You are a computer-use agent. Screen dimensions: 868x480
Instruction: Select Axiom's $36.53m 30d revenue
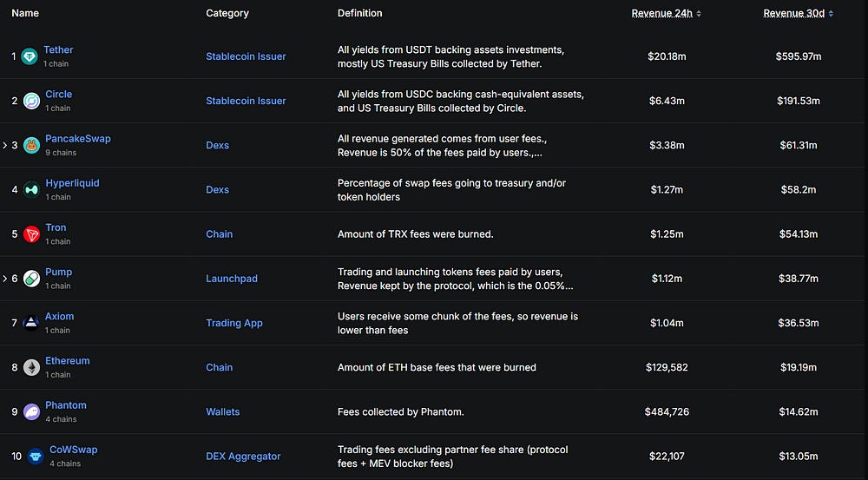799,323
